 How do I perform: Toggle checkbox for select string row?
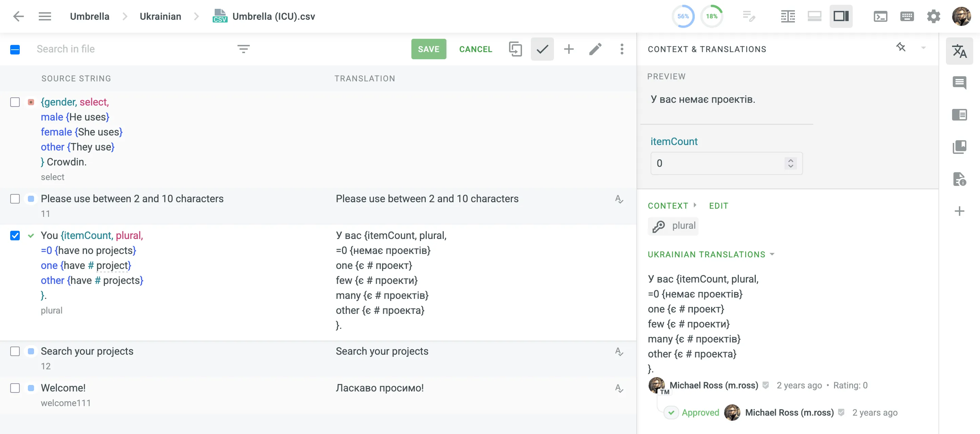coord(15,102)
